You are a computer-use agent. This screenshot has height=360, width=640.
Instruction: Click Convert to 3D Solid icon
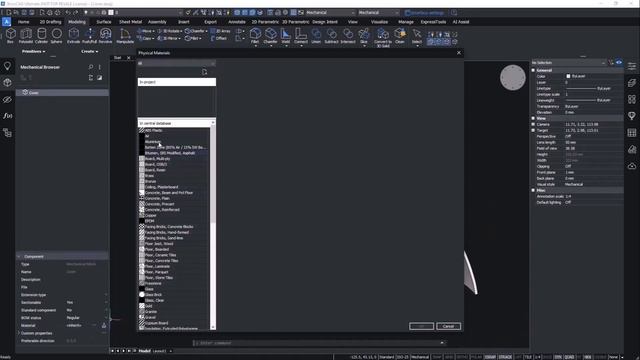[383, 37]
